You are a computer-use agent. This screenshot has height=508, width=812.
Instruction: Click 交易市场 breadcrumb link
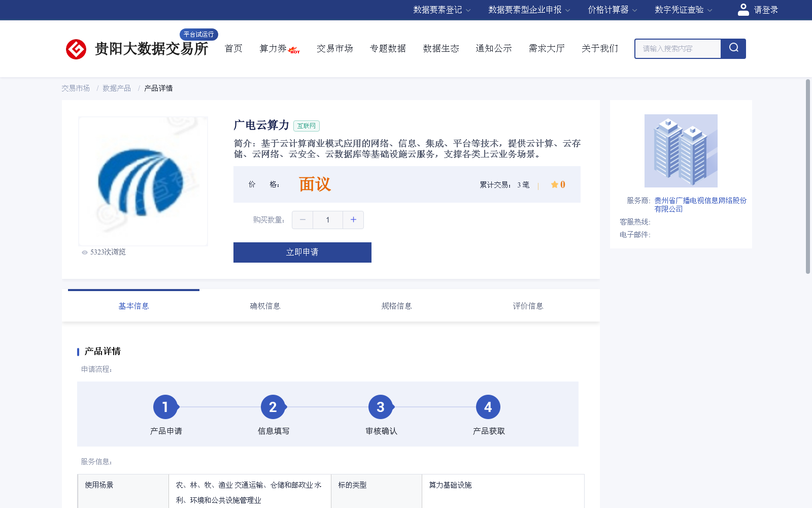[x=76, y=88]
